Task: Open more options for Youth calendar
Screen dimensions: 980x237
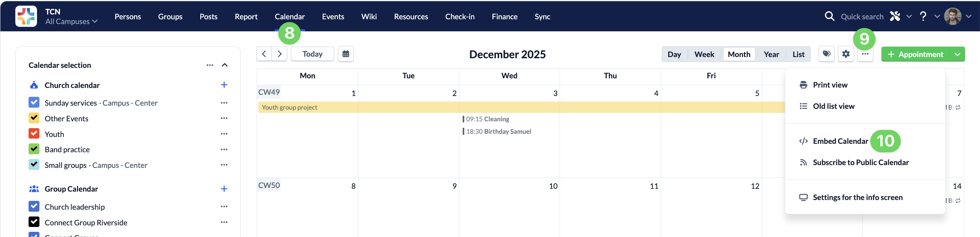Action: (x=224, y=134)
